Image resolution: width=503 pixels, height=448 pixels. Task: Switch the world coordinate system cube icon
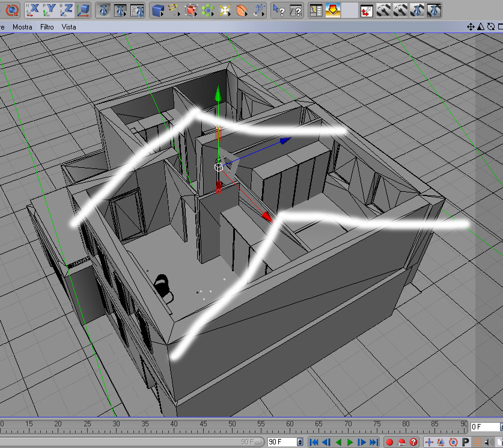83,10
